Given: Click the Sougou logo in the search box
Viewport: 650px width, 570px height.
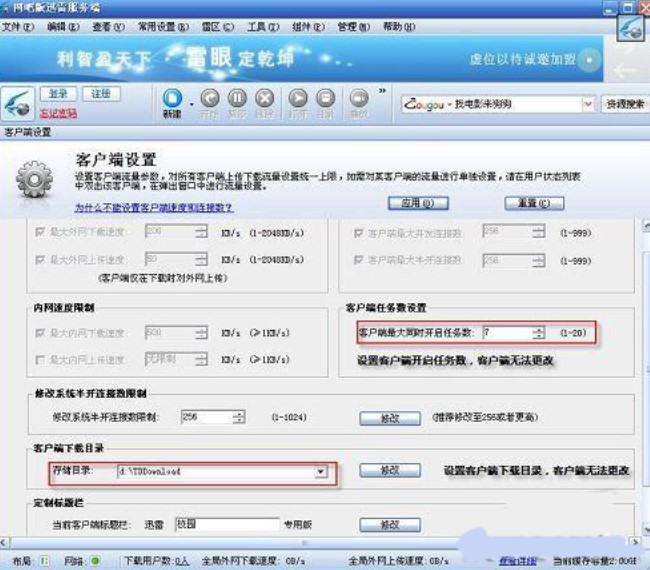Looking at the screenshot, I should (x=424, y=104).
